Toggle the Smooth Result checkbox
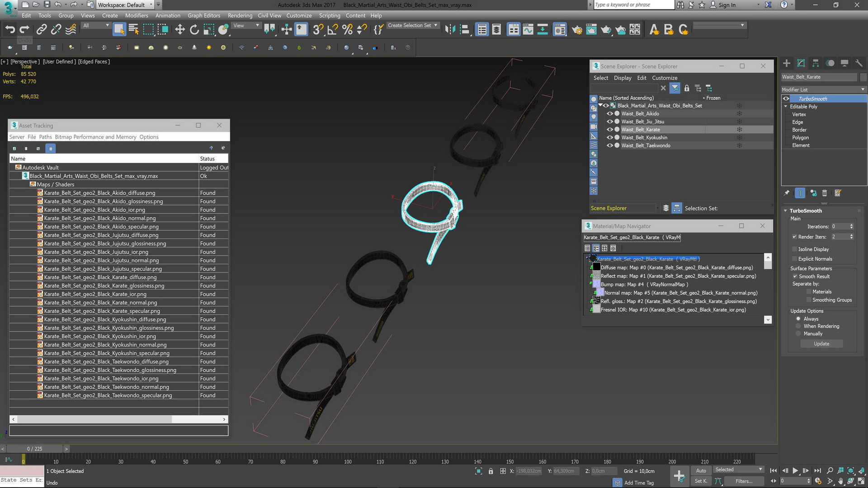The image size is (868, 488). 794,277
